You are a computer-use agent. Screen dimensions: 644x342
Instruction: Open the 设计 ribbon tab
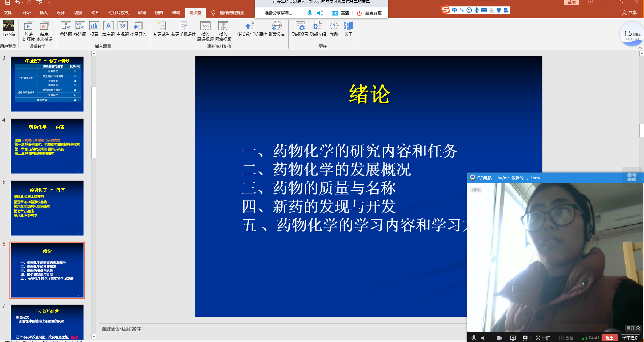tap(61, 13)
